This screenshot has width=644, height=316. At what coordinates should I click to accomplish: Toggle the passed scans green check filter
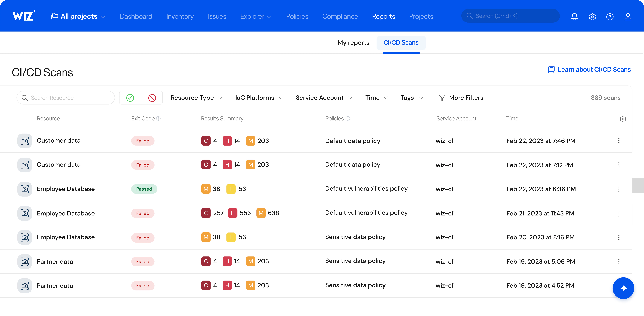[130, 98]
